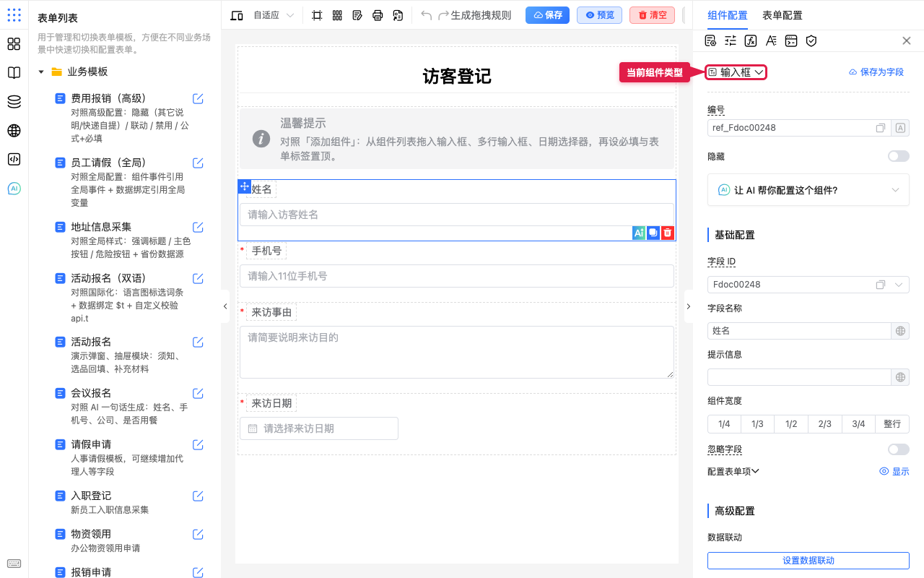
Task: Click globe icon beside 字段名称 input
Action: pyautogui.click(x=900, y=331)
